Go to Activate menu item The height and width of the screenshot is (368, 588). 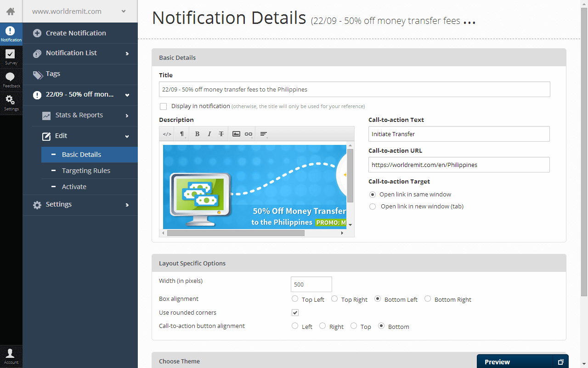click(74, 187)
